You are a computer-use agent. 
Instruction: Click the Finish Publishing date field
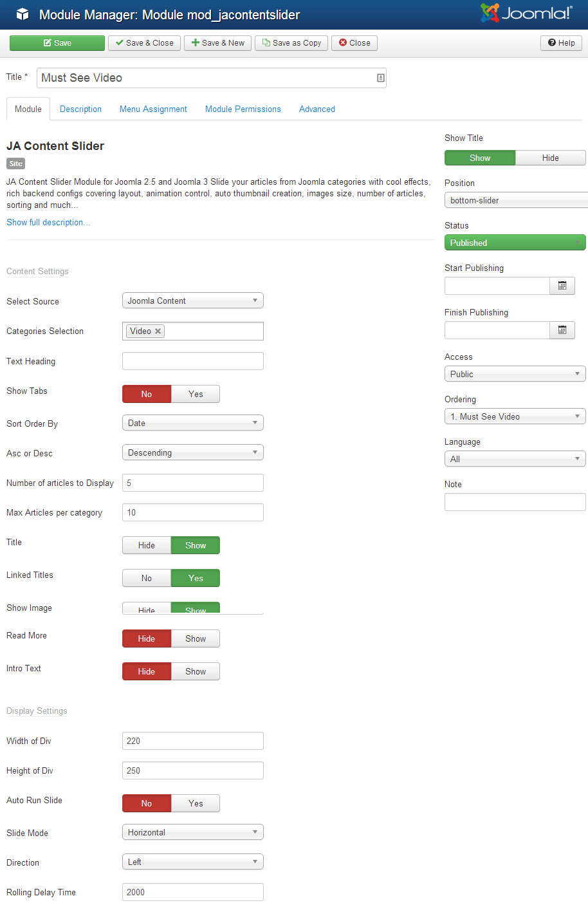point(497,330)
